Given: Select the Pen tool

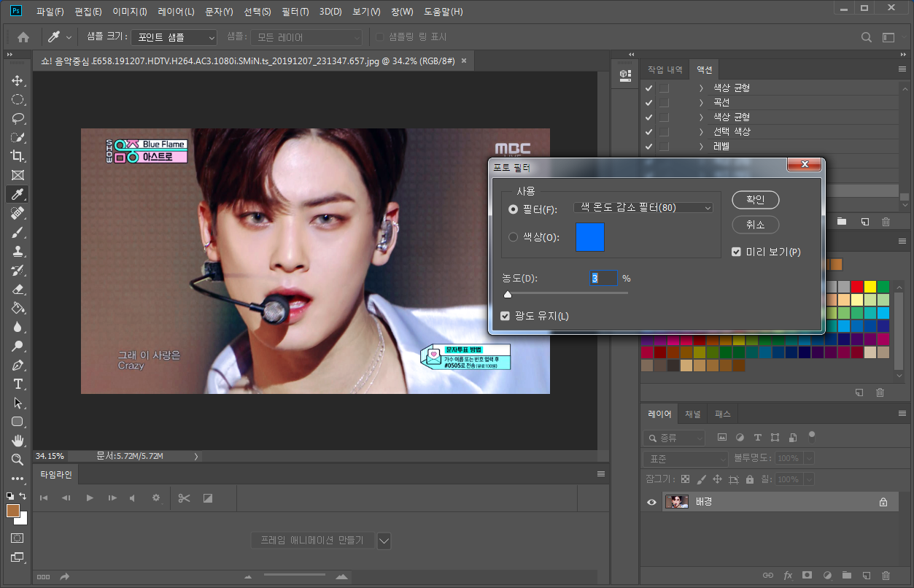Looking at the screenshot, I should tap(18, 365).
